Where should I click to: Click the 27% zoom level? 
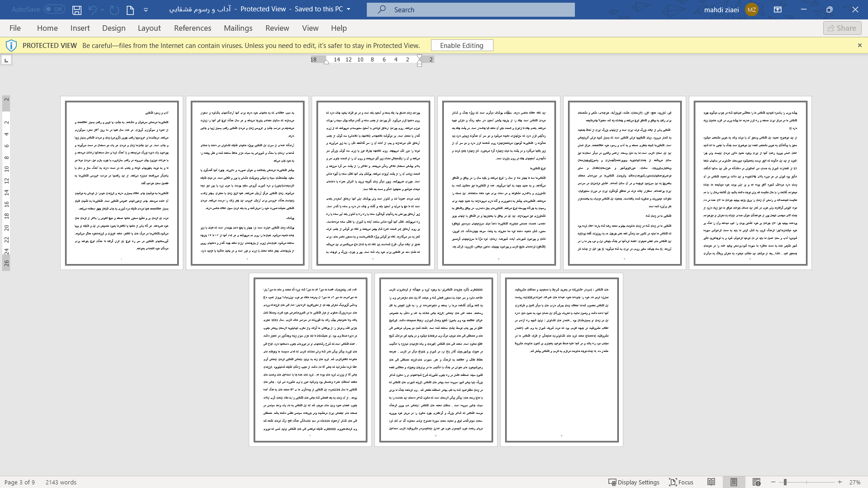click(855, 482)
